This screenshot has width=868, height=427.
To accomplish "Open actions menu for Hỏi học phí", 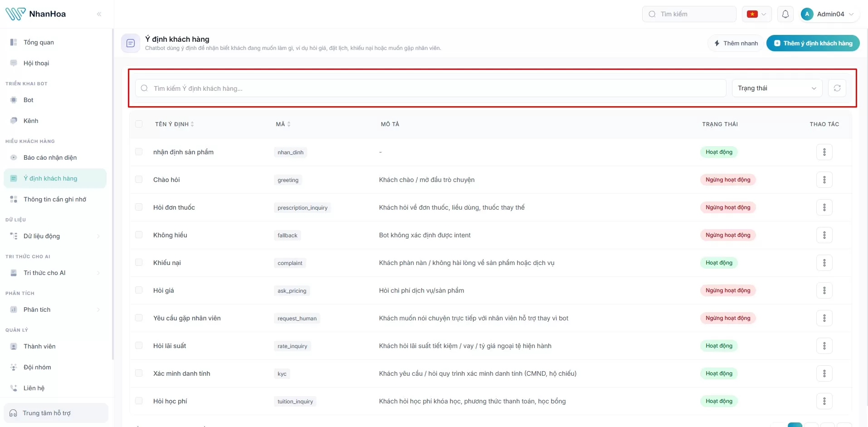I will tap(824, 401).
